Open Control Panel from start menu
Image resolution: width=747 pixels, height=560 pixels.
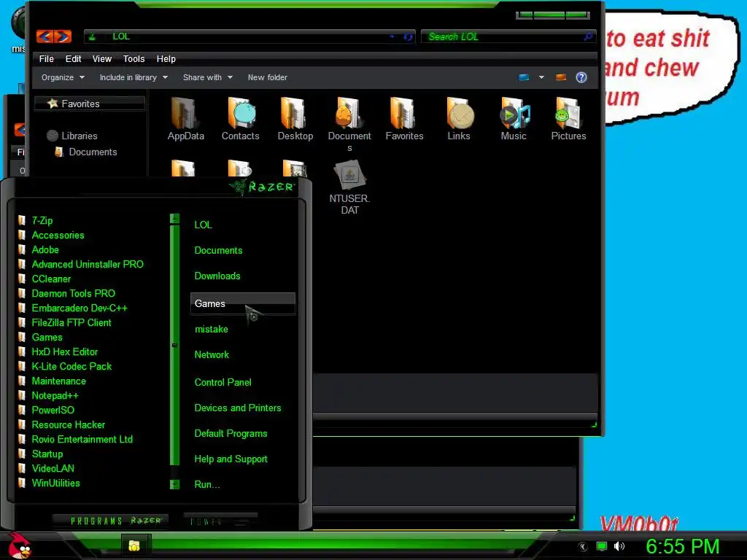[x=223, y=382]
